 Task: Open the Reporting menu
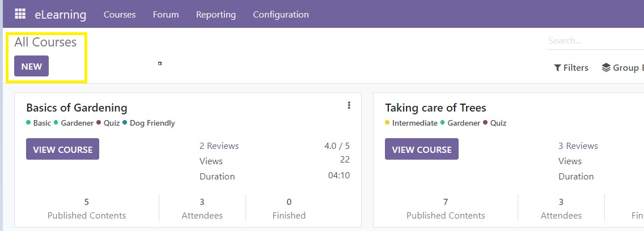216,14
